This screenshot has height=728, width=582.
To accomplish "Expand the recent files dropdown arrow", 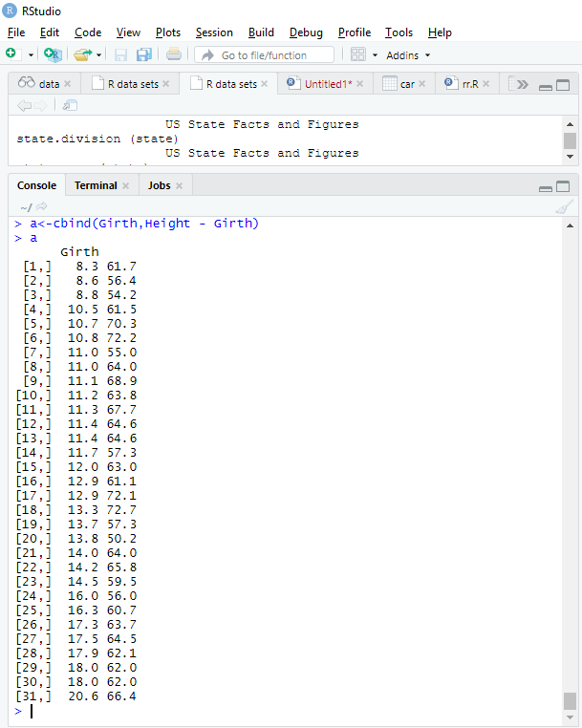I will click(99, 55).
